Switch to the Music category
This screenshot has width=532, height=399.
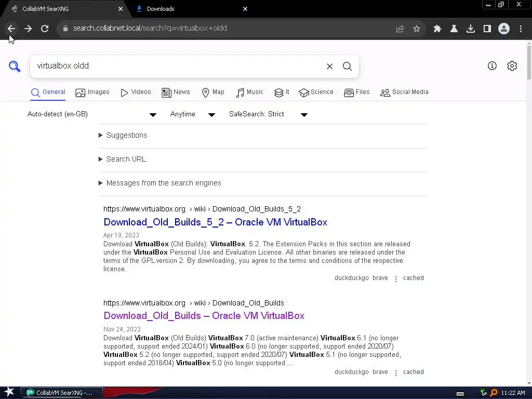(249, 92)
